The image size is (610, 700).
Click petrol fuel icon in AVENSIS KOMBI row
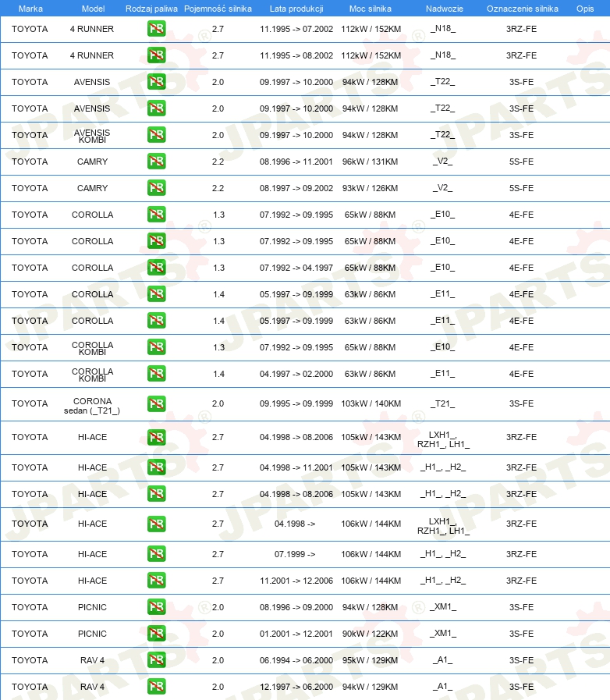pyautogui.click(x=156, y=135)
